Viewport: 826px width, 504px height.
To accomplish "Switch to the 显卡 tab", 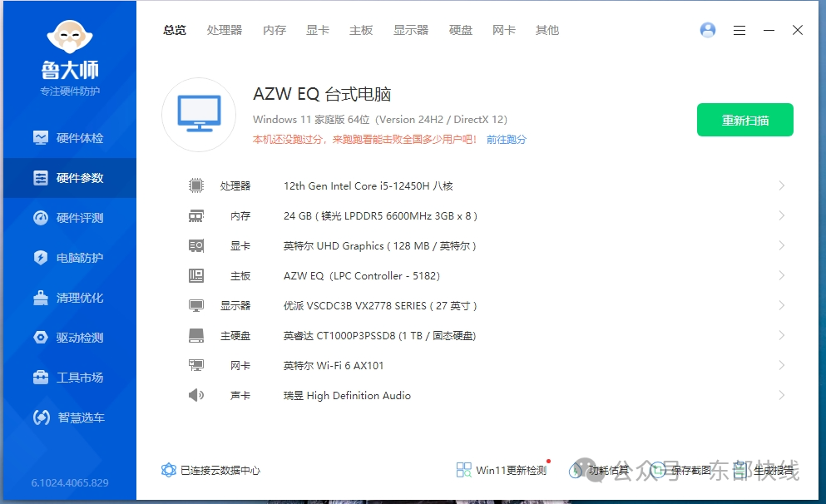I will pos(318,30).
